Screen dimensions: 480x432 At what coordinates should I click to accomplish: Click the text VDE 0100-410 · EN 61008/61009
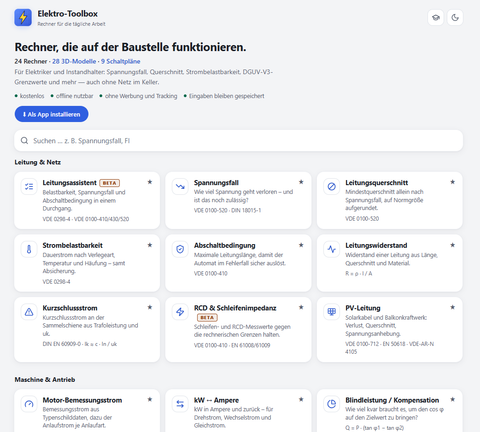pos(232,345)
